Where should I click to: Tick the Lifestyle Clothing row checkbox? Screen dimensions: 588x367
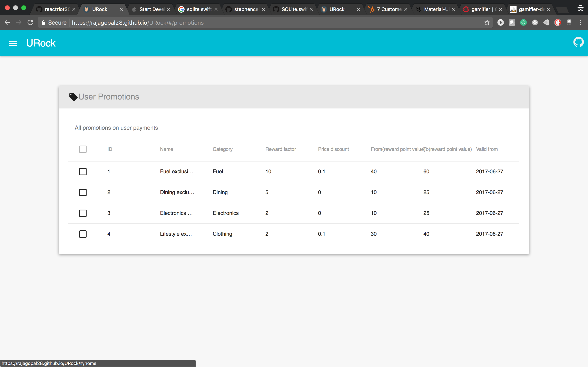[x=83, y=234]
